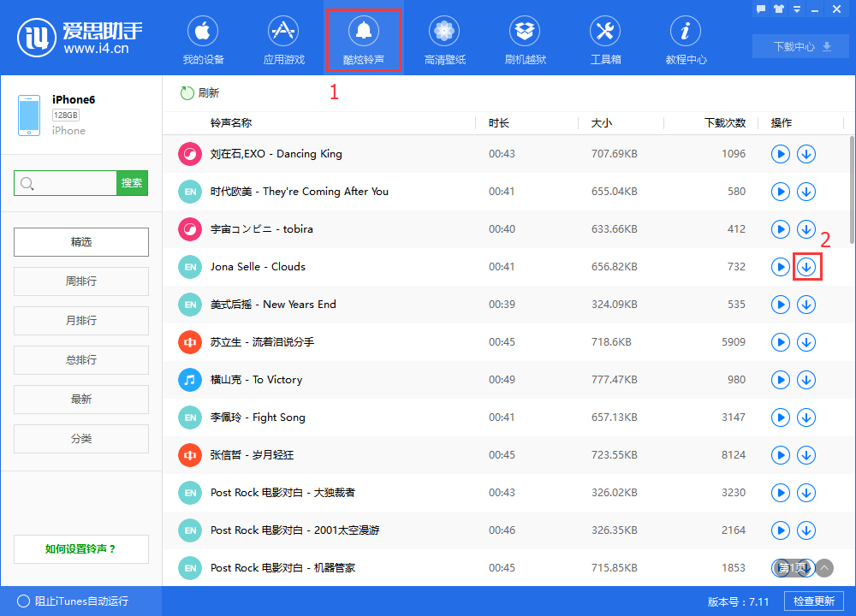This screenshot has width=856, height=616.
Task: Open the 应用游戏 apps and games section
Action: pyautogui.click(x=283, y=38)
